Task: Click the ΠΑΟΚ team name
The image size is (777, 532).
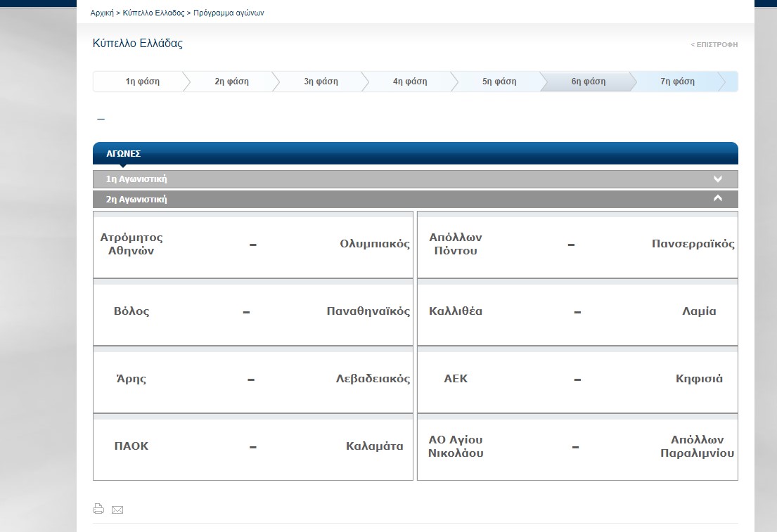Action: click(x=131, y=446)
